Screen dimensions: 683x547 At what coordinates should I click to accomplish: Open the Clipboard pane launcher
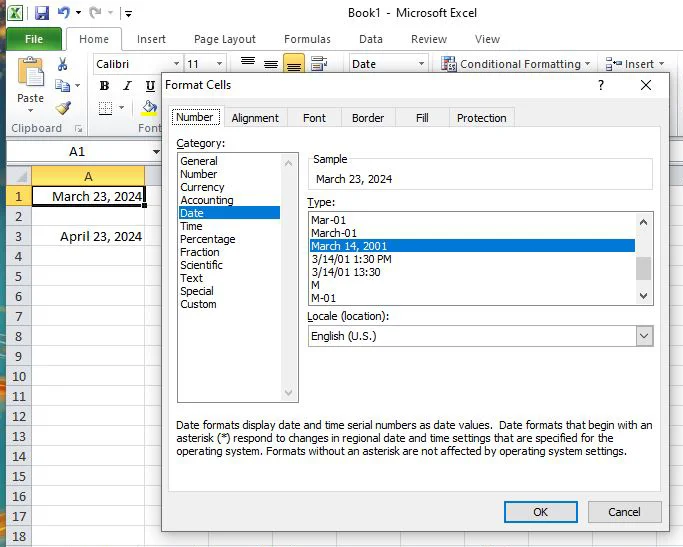[78, 128]
